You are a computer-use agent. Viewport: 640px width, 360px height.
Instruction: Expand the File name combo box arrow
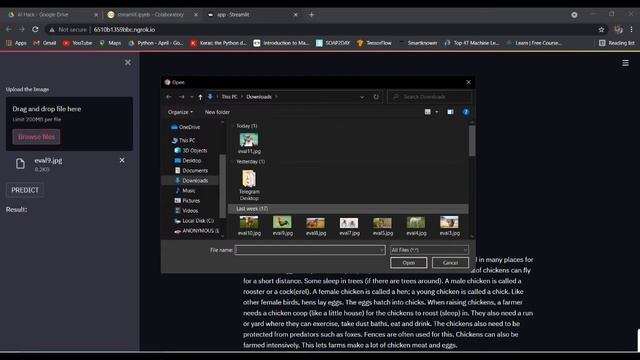pos(381,250)
